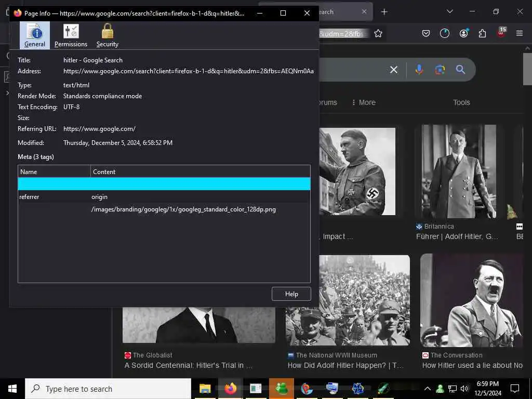532x399 pixels.
Task: Open the green messenger app in taskbar
Action: point(281,389)
